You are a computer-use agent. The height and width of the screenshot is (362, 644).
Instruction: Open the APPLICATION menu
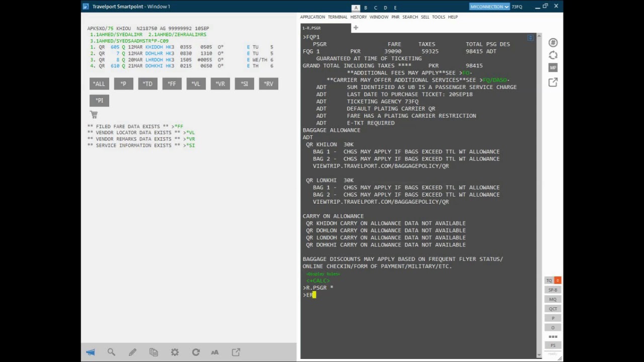click(312, 17)
